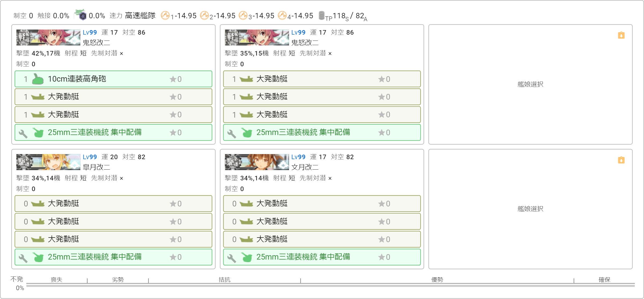
Task: Click the TP drum can icon
Action: pos(321,16)
